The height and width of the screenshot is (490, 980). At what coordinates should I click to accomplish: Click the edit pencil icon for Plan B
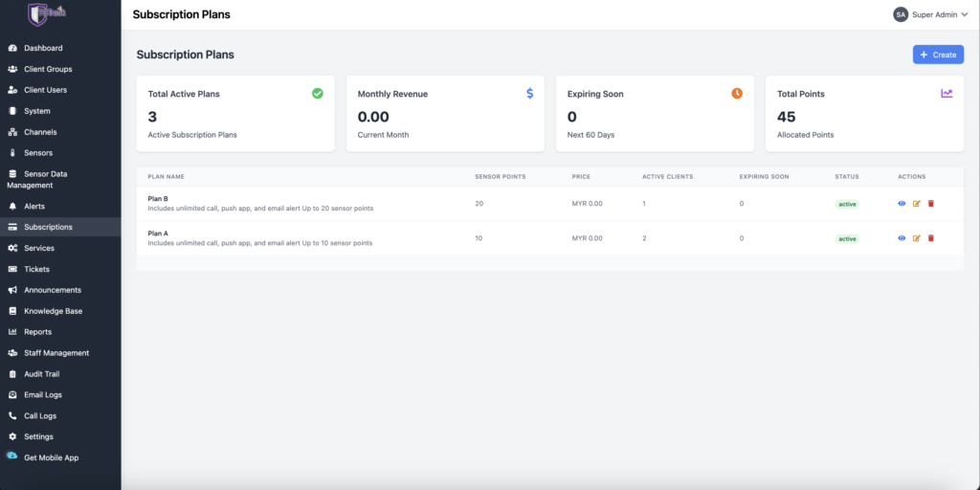(916, 203)
